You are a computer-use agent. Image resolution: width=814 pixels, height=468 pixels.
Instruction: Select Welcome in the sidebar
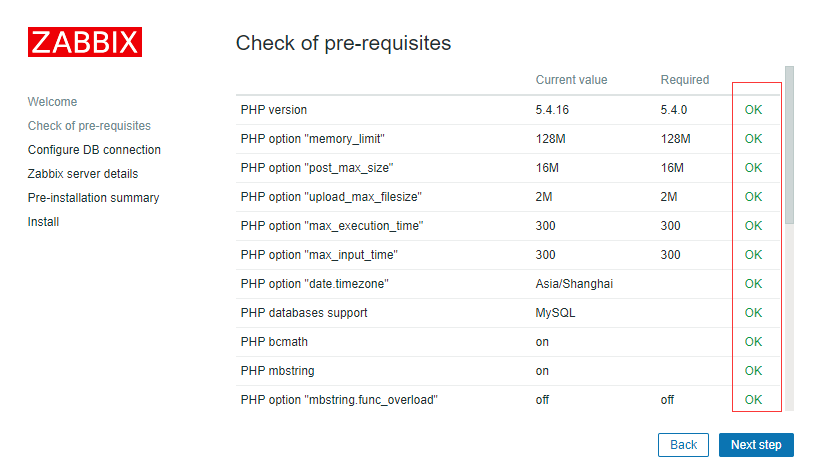(x=52, y=102)
